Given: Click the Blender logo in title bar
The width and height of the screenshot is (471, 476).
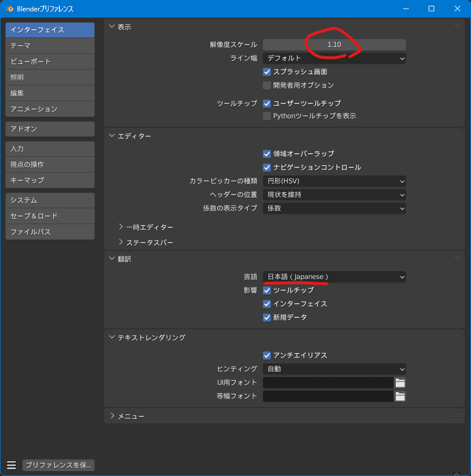Looking at the screenshot, I should pyautogui.click(x=10, y=9).
